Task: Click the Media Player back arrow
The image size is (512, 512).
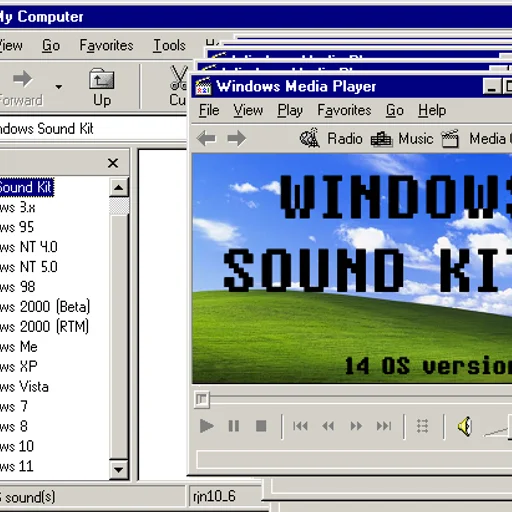Action: point(206,138)
